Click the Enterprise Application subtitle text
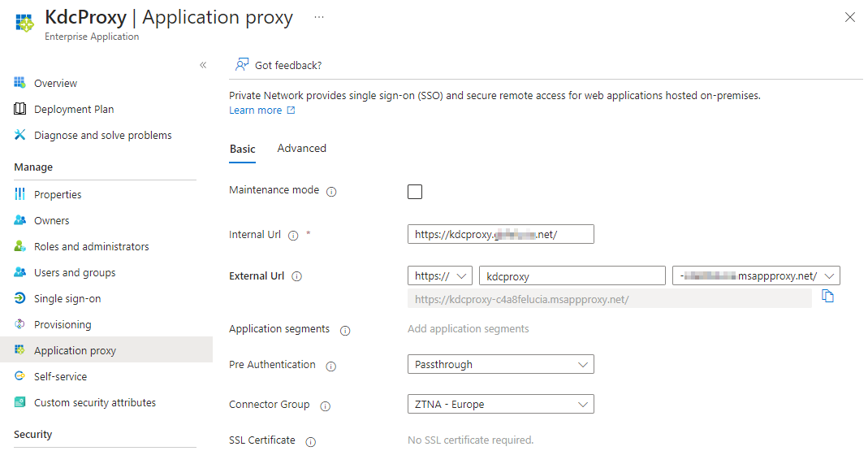 coord(92,37)
